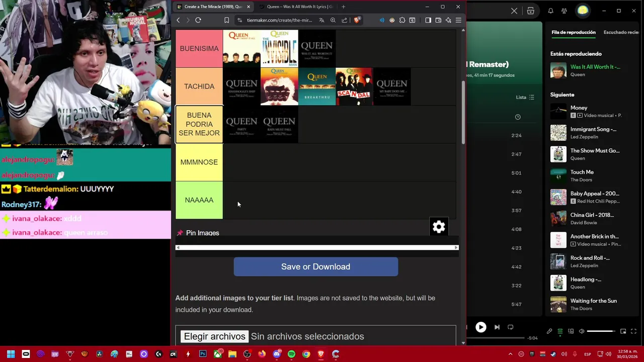Open Fila de reproducción tab in Spotify
The height and width of the screenshot is (362, 644).
tap(574, 32)
